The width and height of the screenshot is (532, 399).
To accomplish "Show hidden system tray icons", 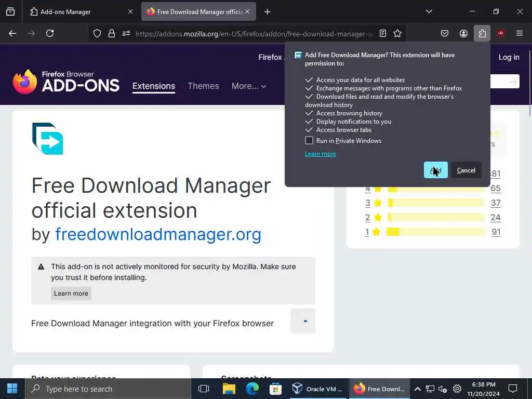I will click(x=418, y=389).
